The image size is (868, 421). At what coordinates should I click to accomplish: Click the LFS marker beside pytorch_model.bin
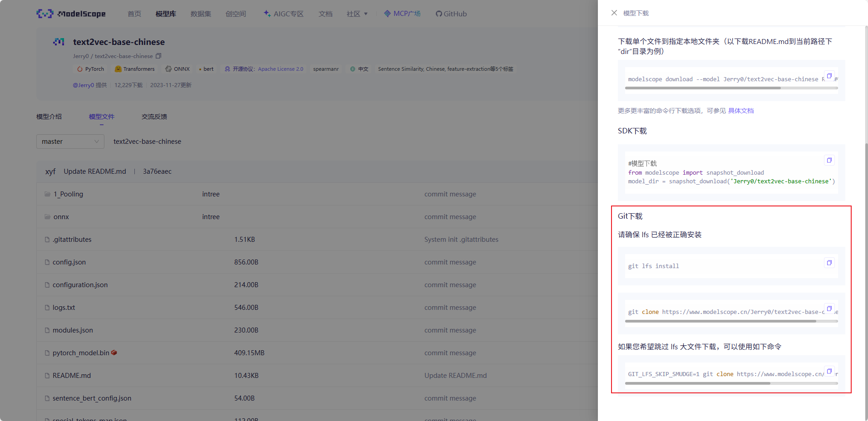pyautogui.click(x=114, y=352)
